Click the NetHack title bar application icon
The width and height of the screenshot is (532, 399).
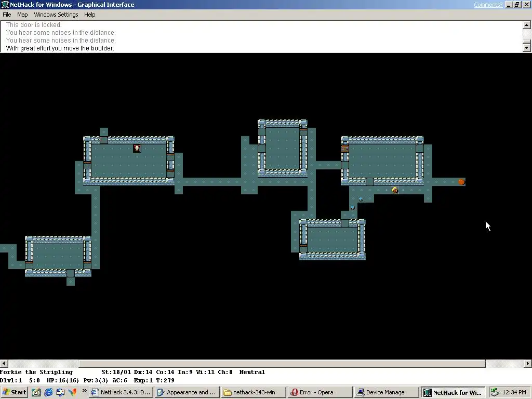click(5, 5)
